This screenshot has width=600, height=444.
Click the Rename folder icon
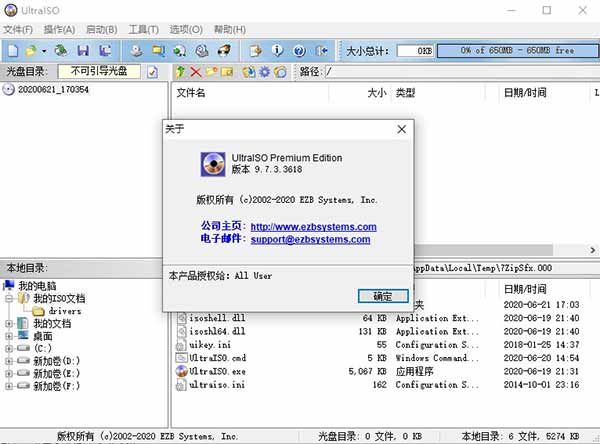[x=227, y=72]
